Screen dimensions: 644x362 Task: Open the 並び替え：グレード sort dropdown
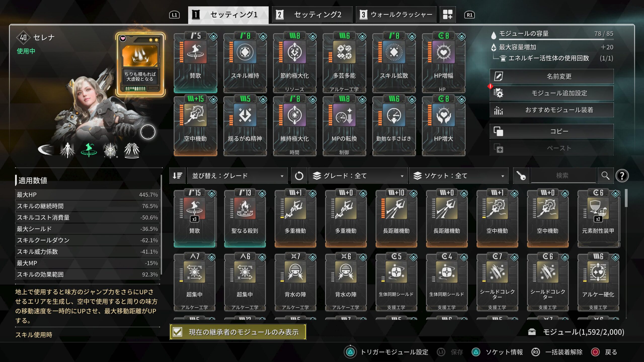tap(237, 176)
